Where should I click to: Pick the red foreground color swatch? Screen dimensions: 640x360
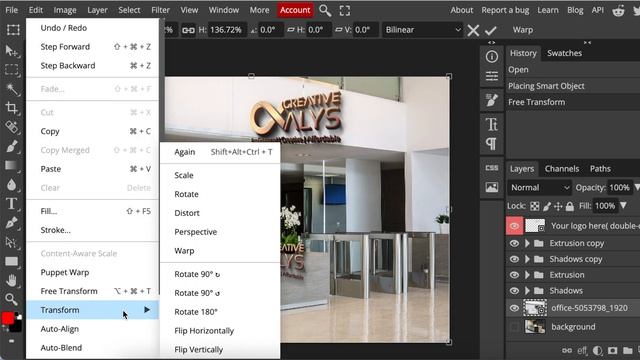(7, 318)
